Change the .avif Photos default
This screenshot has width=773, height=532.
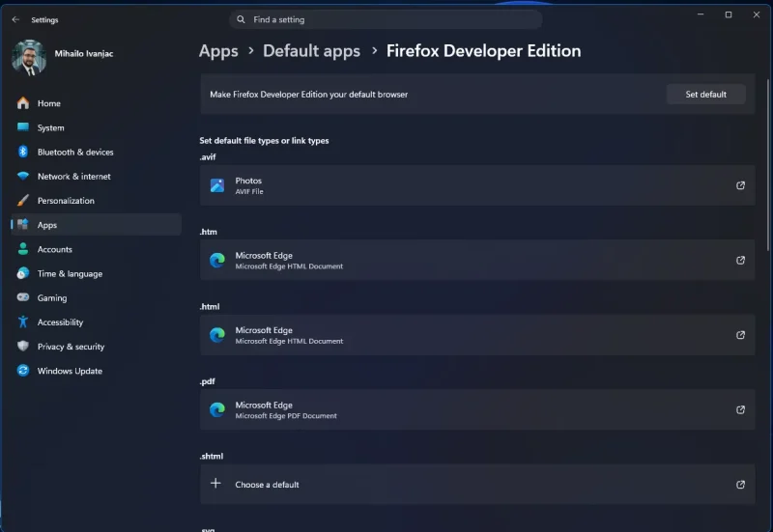pos(477,185)
